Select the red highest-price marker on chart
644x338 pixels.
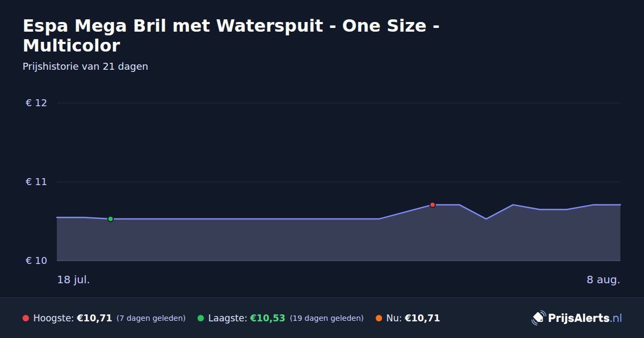click(433, 205)
